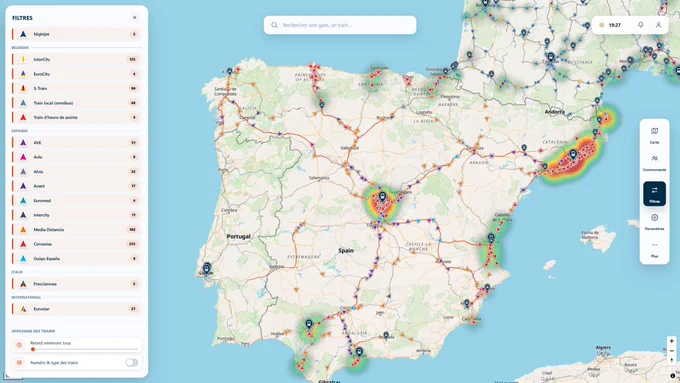
Task: Click the blue Ouigo España train icon
Action: 23,259
